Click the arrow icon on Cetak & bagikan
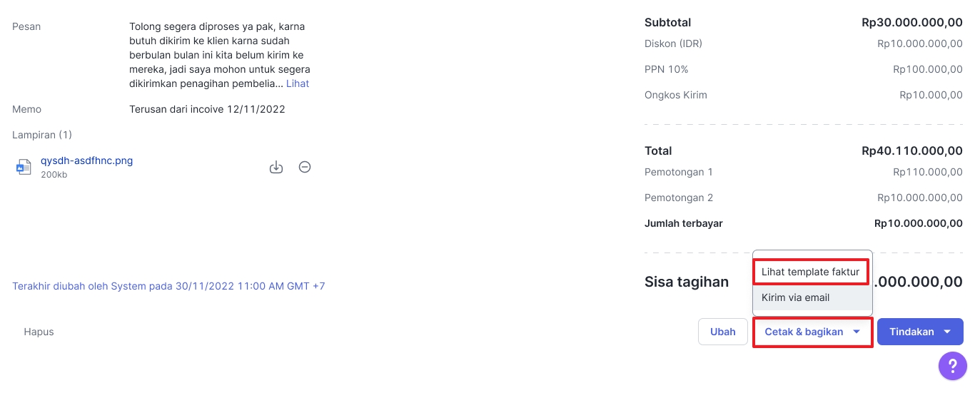Screen dimensions: 980x393 tap(857, 332)
